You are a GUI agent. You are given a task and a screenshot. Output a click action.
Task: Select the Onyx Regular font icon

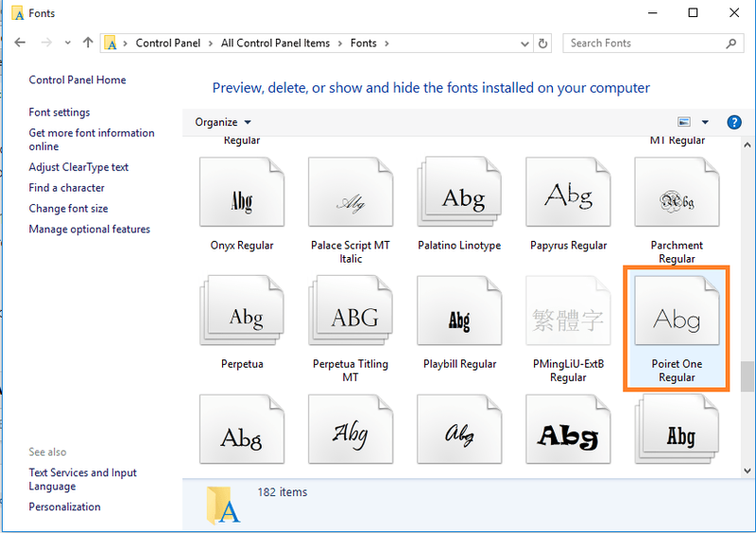pos(242,192)
